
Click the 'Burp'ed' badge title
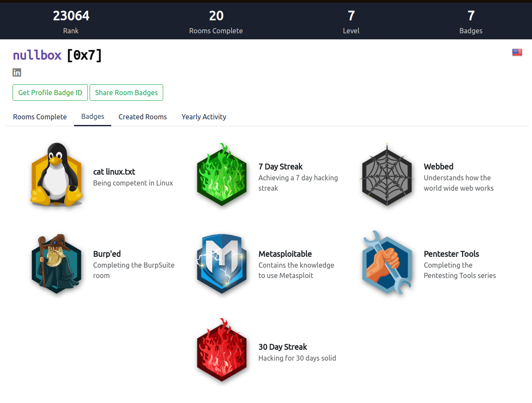point(107,254)
